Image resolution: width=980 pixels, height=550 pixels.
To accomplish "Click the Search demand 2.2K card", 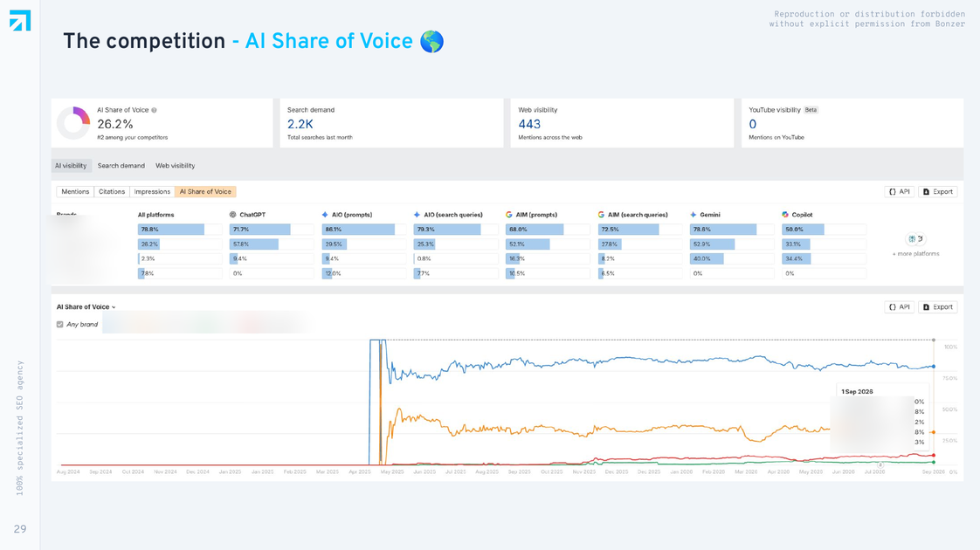I will click(x=391, y=123).
